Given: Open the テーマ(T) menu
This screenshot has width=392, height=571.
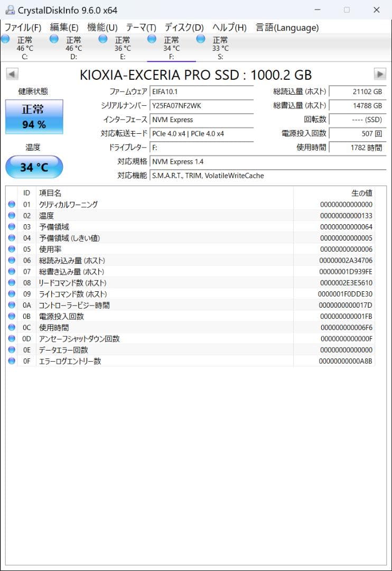Looking at the screenshot, I should [141, 27].
